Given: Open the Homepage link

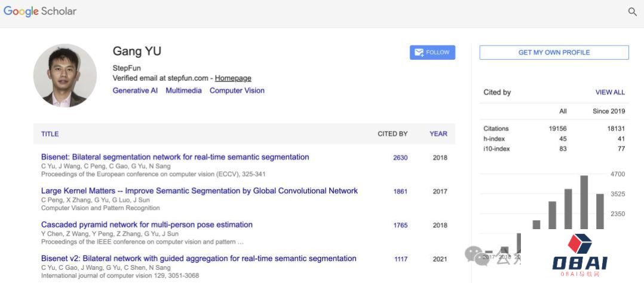Looking at the screenshot, I should [233, 78].
